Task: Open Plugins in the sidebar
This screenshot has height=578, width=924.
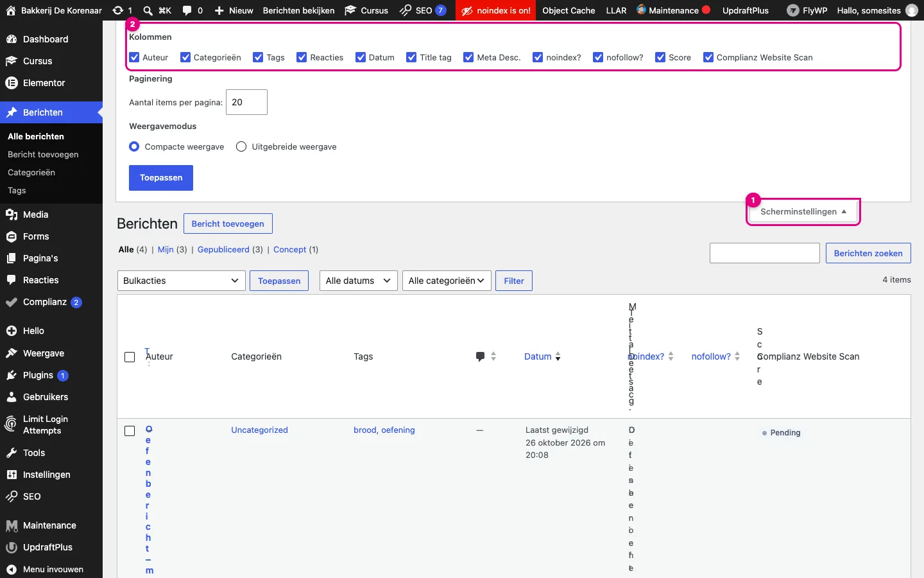Action: pos(38,375)
